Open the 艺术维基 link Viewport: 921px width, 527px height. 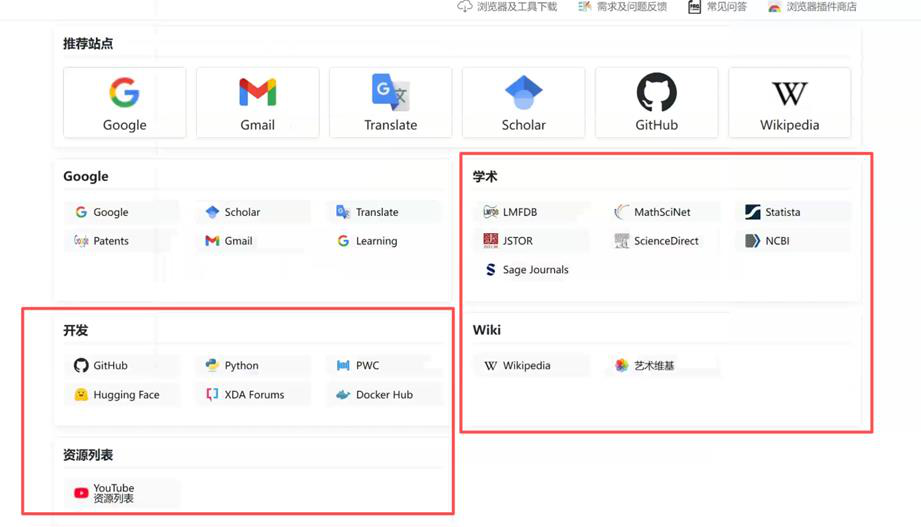coord(663,365)
